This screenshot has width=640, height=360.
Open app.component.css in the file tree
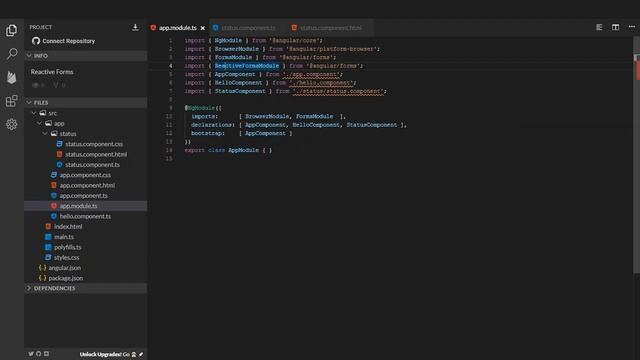coord(85,175)
